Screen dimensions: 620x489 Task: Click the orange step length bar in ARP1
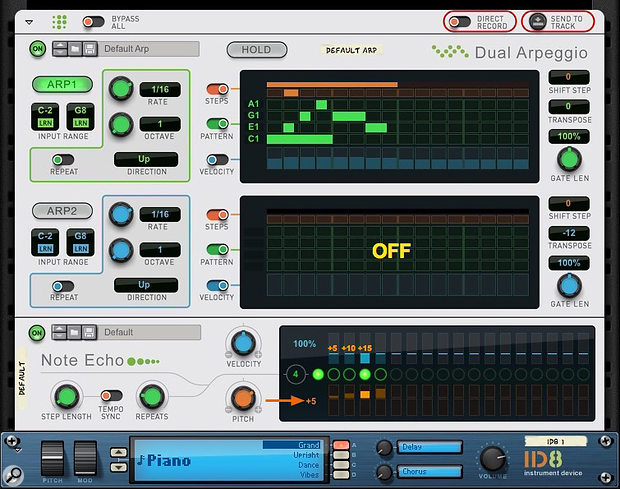[332, 84]
